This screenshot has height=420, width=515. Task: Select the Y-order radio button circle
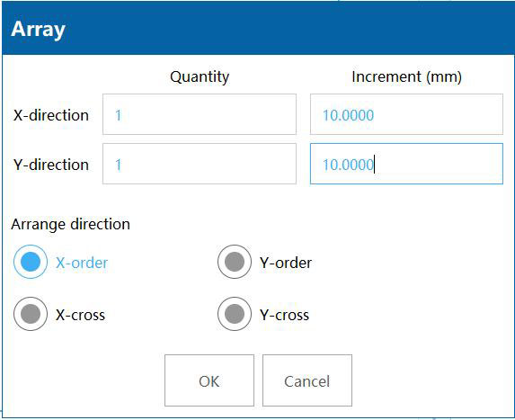(x=235, y=262)
